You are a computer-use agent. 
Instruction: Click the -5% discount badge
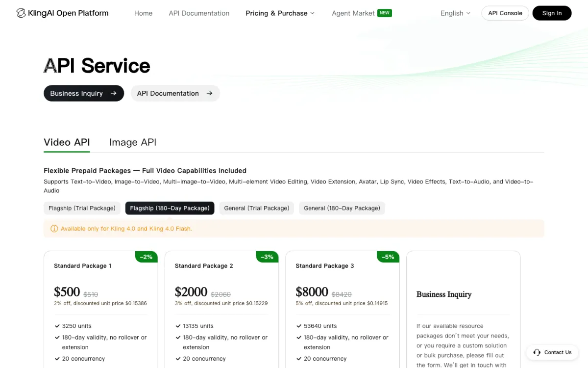tap(388, 257)
